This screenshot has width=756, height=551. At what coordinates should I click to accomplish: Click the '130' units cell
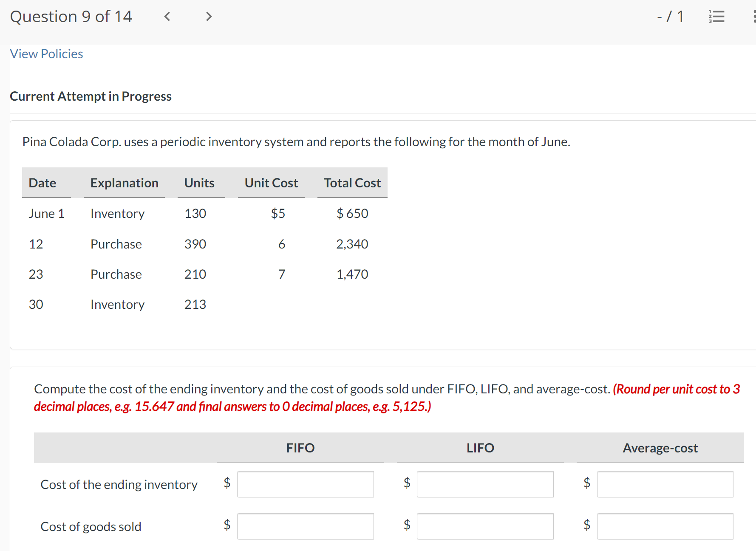pyautogui.click(x=195, y=213)
